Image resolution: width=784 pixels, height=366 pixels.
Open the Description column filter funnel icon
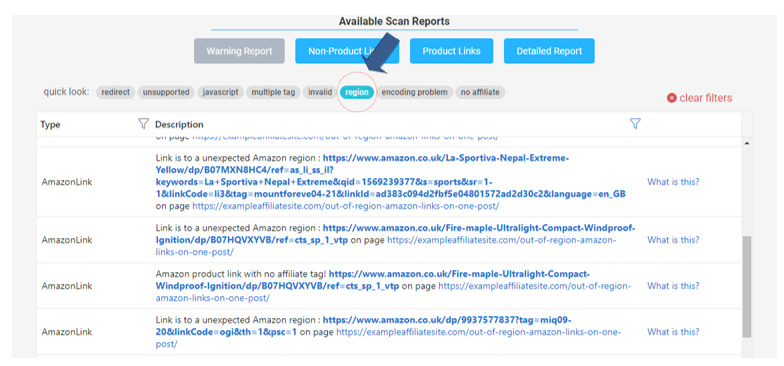pos(635,124)
